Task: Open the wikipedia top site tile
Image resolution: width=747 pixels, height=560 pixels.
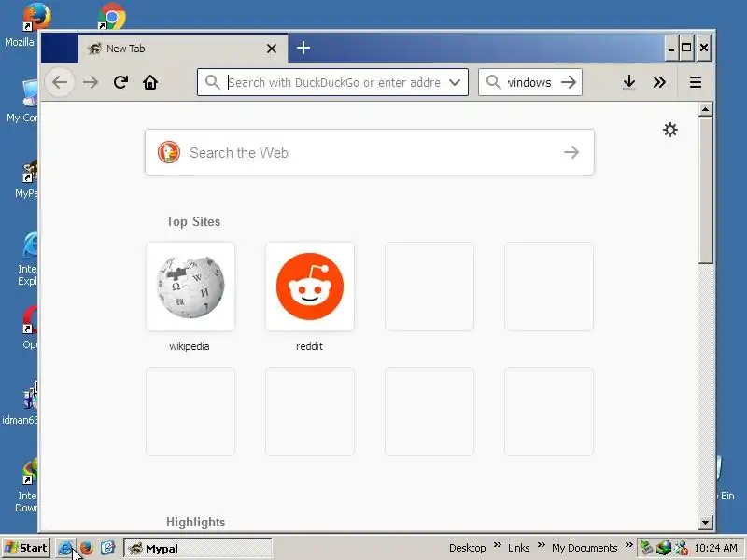Action: point(190,287)
